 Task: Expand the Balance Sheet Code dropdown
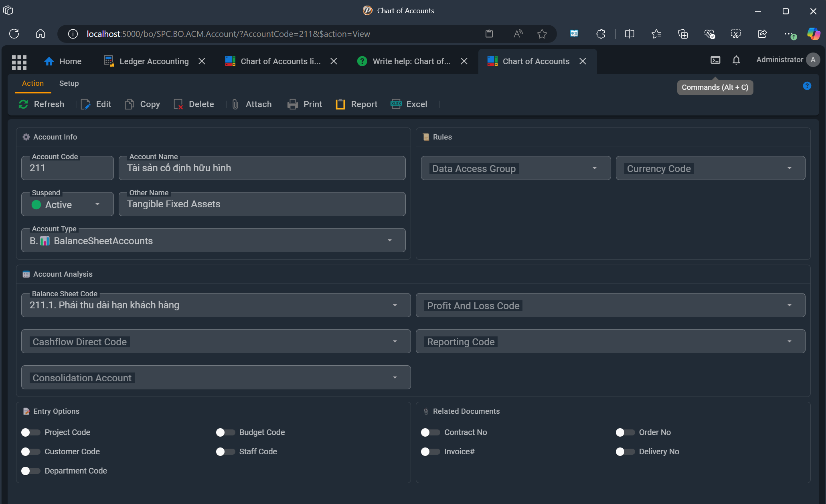click(216, 306)
